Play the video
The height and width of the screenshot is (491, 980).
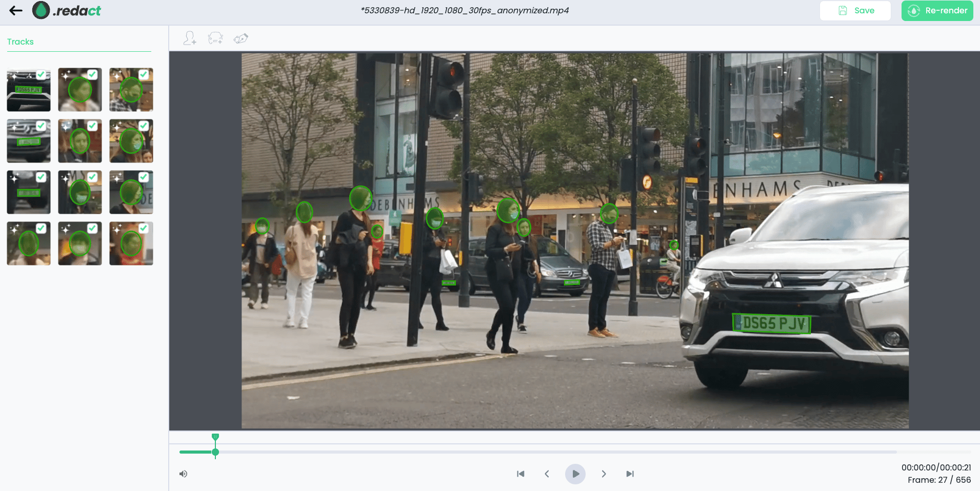575,474
